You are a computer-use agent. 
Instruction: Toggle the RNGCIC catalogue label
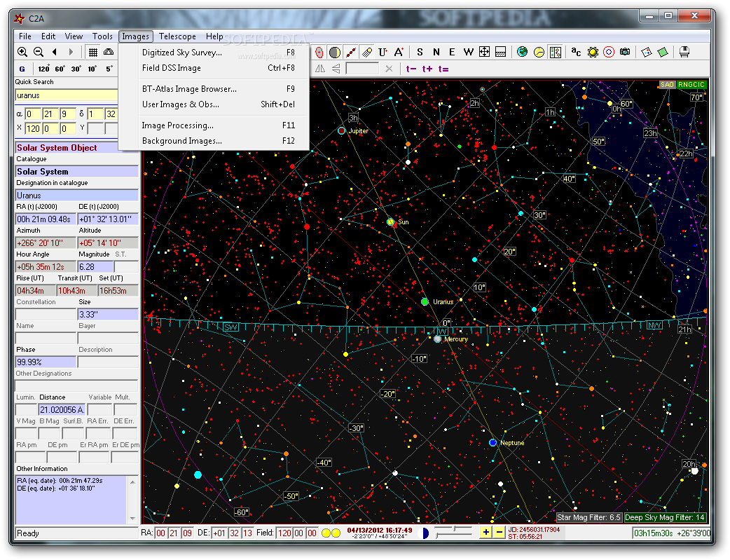click(691, 85)
